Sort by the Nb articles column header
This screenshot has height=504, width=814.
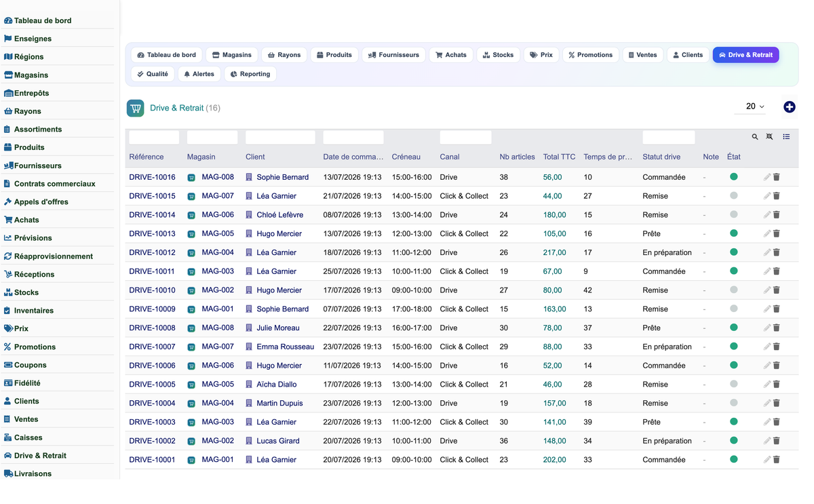click(517, 157)
